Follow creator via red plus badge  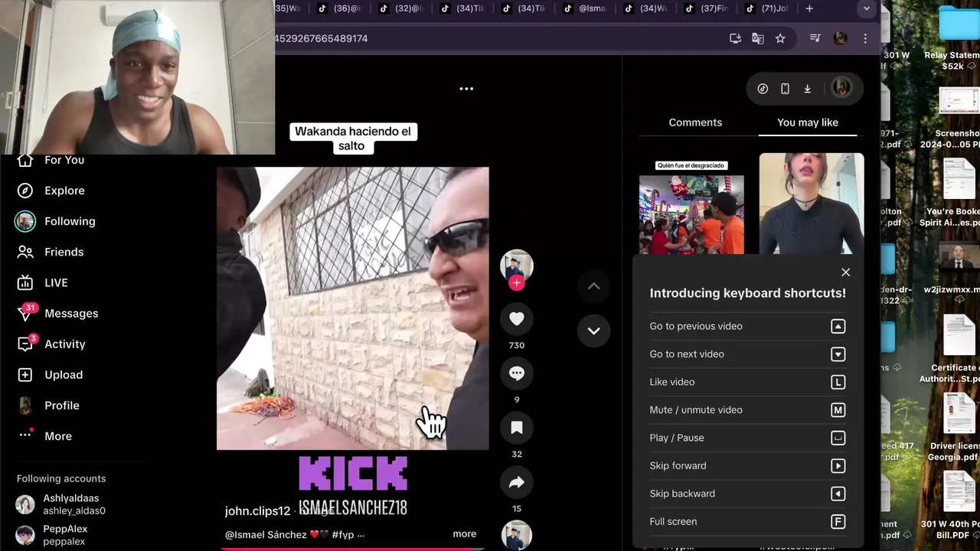tap(517, 283)
